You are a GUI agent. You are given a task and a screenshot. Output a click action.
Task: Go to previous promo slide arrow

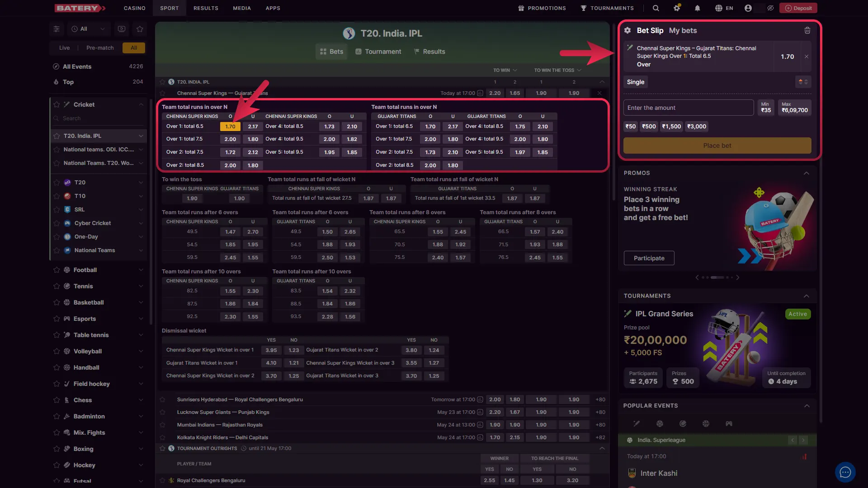(x=697, y=277)
